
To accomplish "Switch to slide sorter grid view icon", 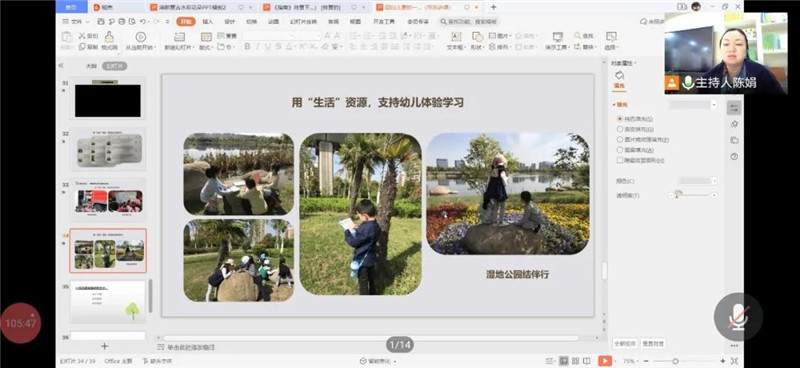I will pos(576,361).
